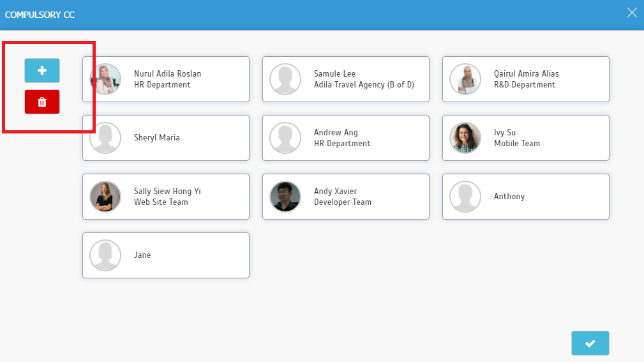Image resolution: width=644 pixels, height=362 pixels.
Task: Click Jane's placeholder avatar icon
Action: pyautogui.click(x=105, y=255)
